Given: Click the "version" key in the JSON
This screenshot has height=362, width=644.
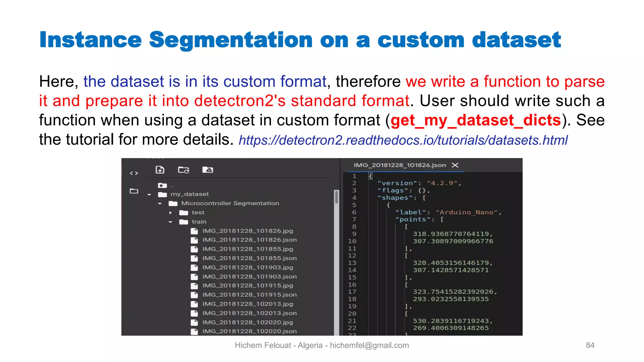Looking at the screenshot, I should (397, 183).
